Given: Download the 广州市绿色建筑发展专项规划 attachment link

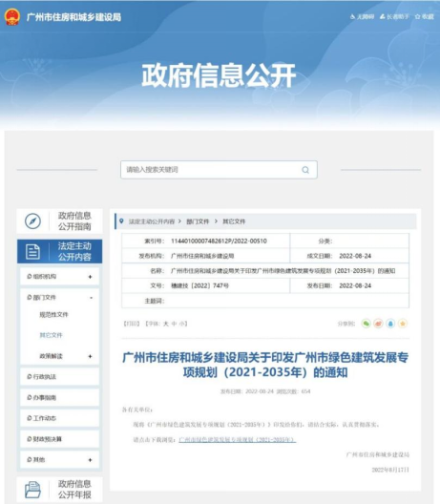Looking at the screenshot, I should point(238,439).
